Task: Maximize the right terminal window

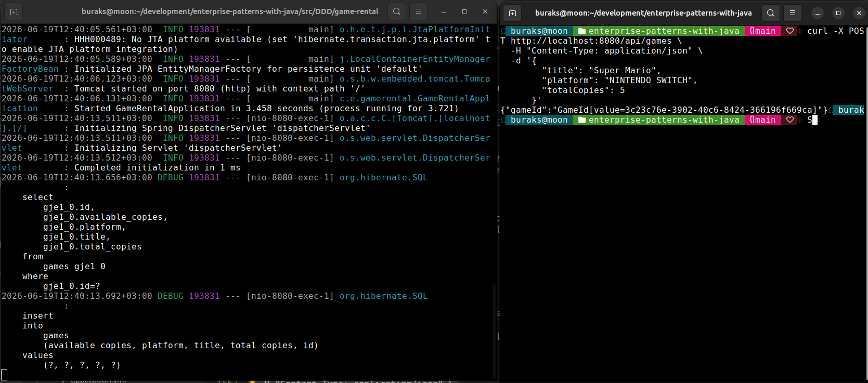Action: [x=838, y=13]
